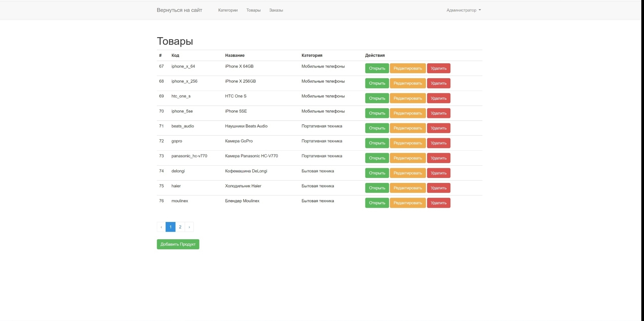Click code cell beats_audio

(x=183, y=126)
